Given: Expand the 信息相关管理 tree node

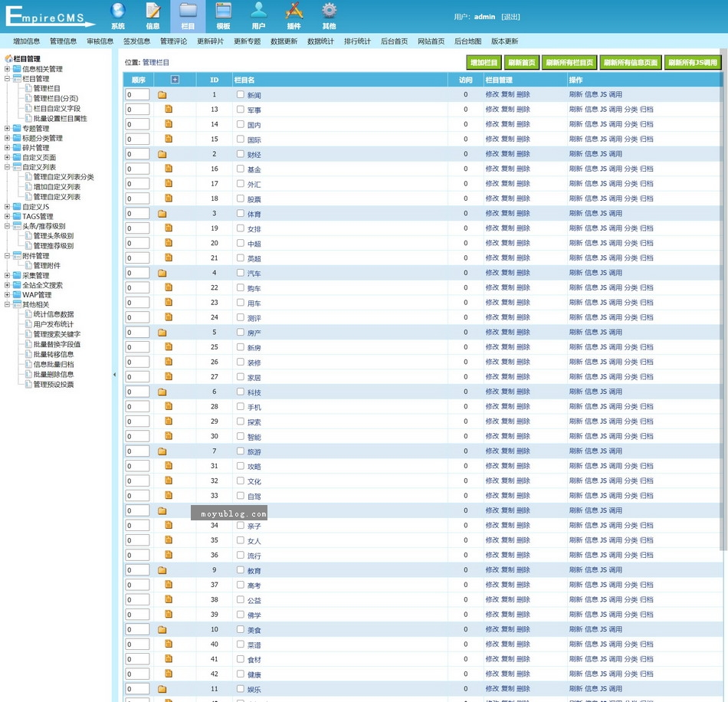Looking at the screenshot, I should point(7,69).
